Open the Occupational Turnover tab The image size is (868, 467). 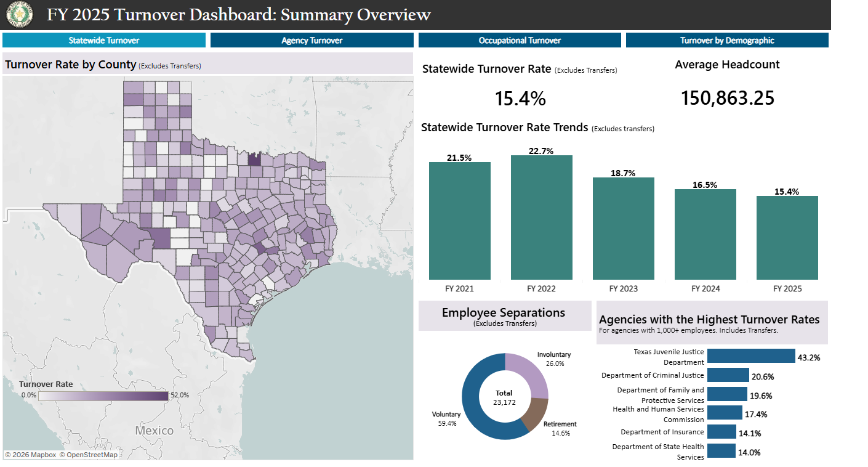tap(520, 40)
